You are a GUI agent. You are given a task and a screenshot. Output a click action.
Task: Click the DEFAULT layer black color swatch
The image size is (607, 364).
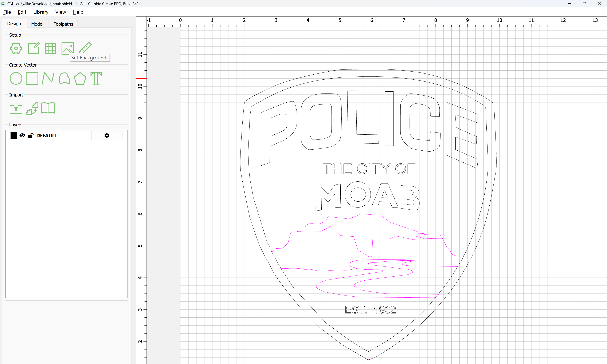pyautogui.click(x=14, y=135)
